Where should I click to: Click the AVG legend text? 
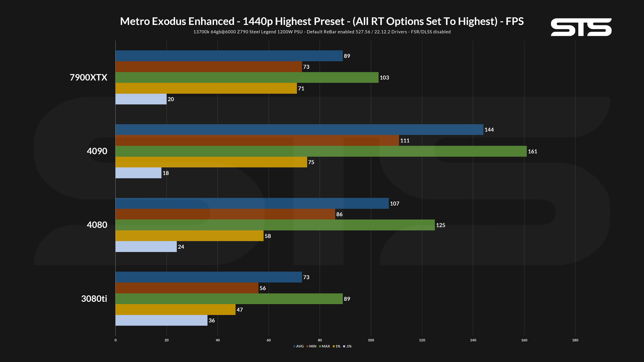click(300, 346)
